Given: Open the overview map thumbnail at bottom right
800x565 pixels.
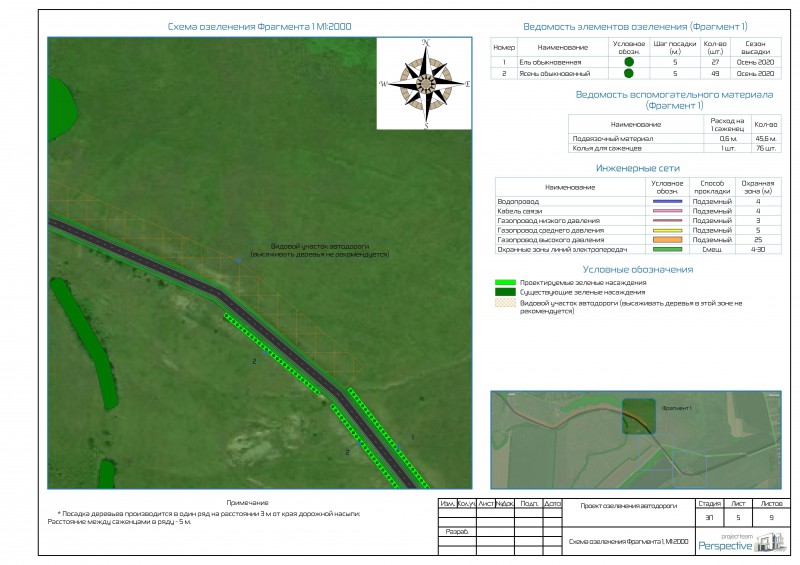Looking at the screenshot, I should [636, 440].
